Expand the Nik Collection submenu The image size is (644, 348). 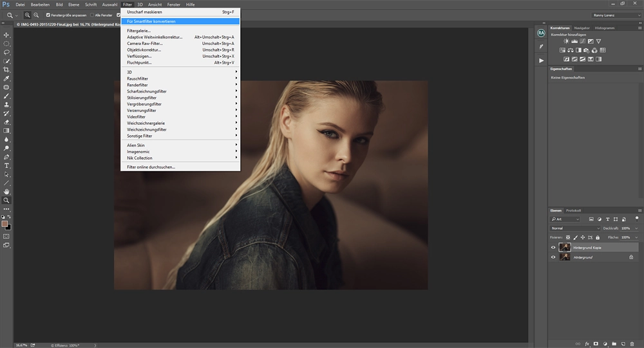[180, 158]
